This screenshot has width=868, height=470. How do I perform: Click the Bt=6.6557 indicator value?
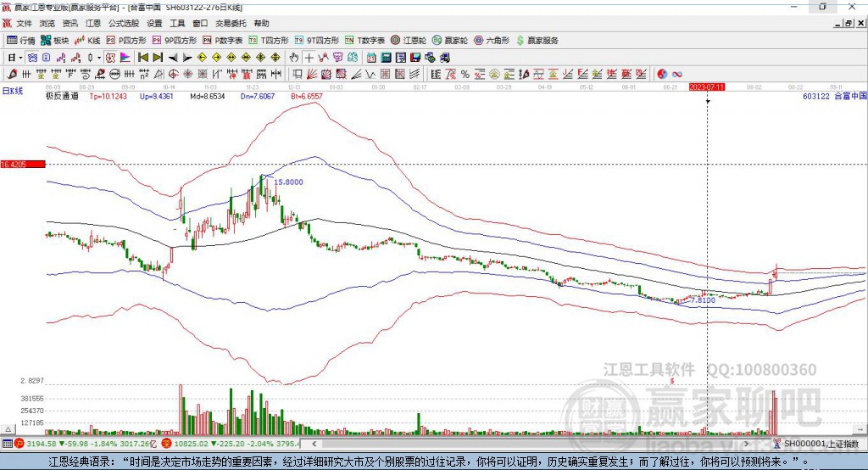pos(307,96)
